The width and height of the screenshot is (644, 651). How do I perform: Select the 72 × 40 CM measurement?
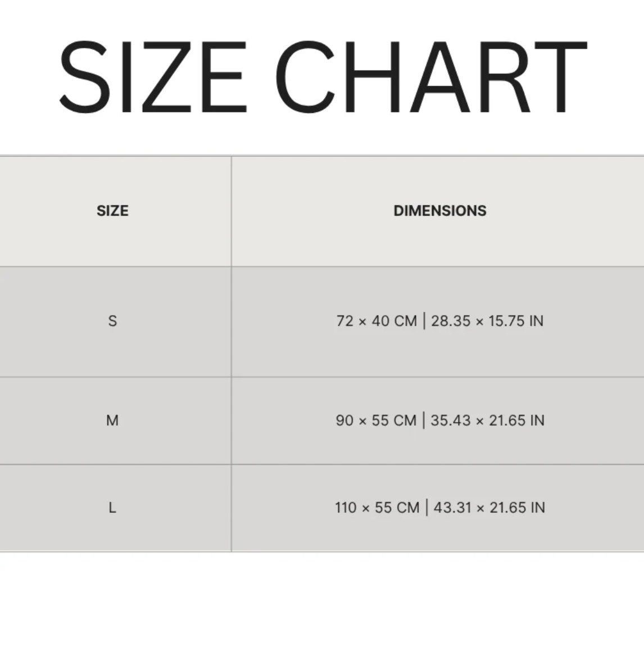[x=377, y=321]
